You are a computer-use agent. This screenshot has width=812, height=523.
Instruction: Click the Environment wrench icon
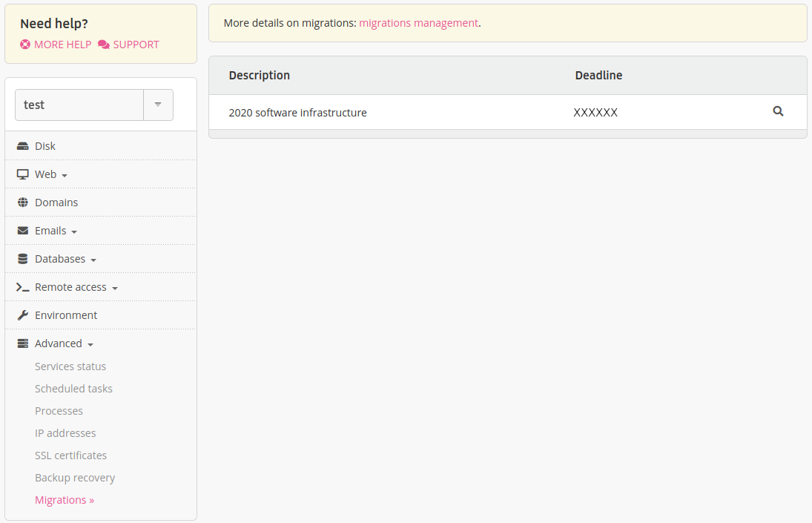22,315
